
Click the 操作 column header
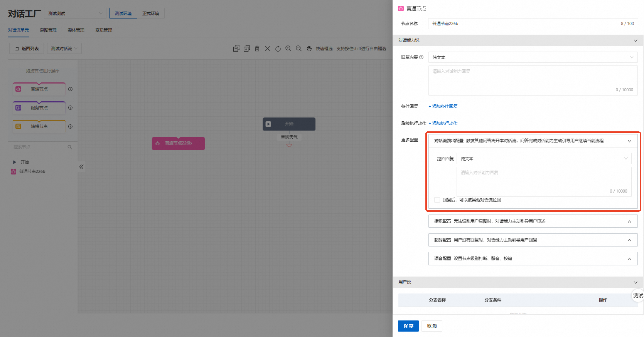coord(603,300)
